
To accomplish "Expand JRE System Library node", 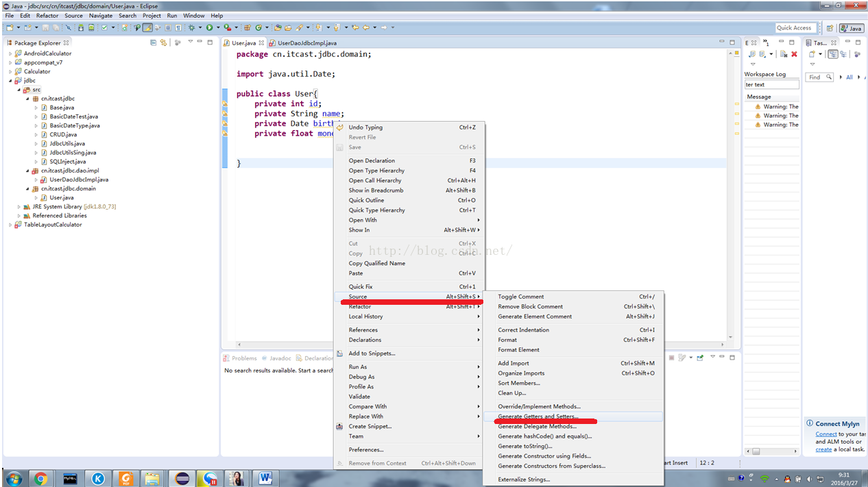I will 19,206.
